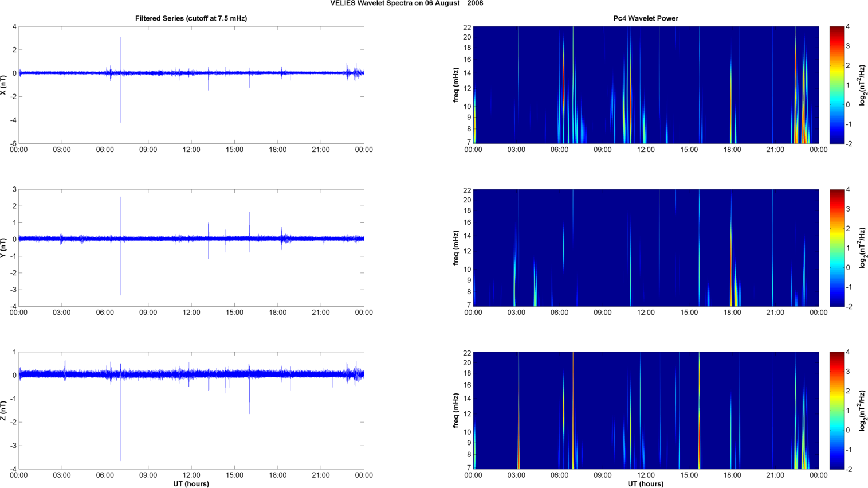
Task: Click 'UT (hours)' label under the bottom spectrogram
Action: coord(645,484)
